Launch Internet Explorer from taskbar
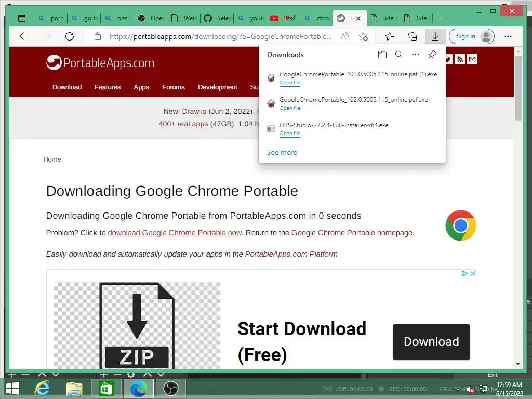 point(42,389)
